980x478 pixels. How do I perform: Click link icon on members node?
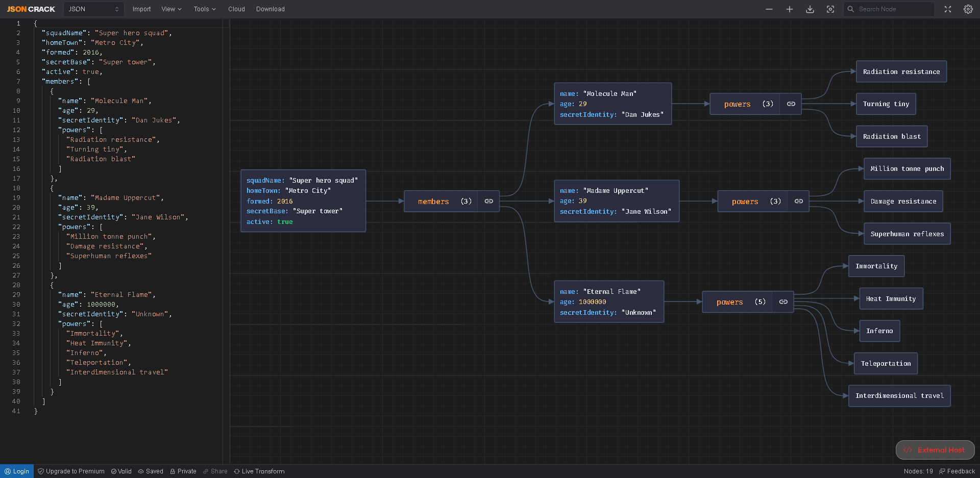pyautogui.click(x=488, y=202)
